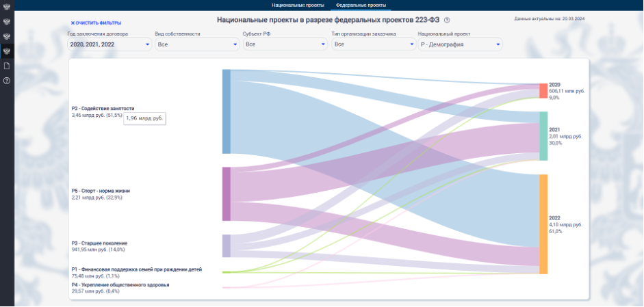The image size is (644, 307).
Task: Click tooltip 1,96 млрд руб.
Action: 144,118
